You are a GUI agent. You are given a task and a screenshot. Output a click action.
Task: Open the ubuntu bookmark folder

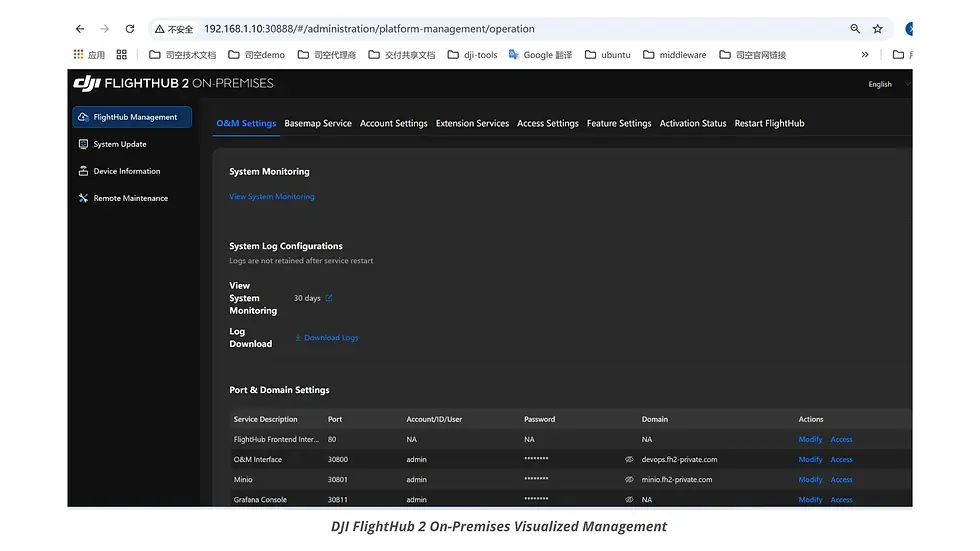608,55
